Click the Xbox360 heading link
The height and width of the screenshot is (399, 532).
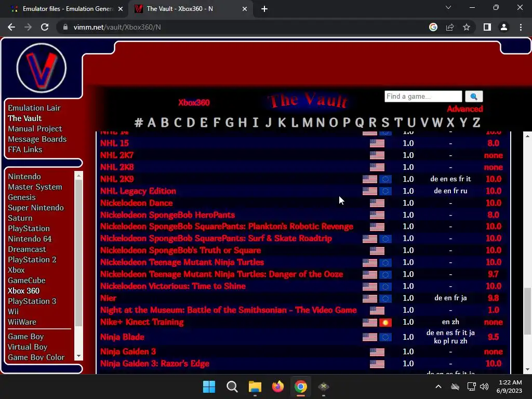194,102
